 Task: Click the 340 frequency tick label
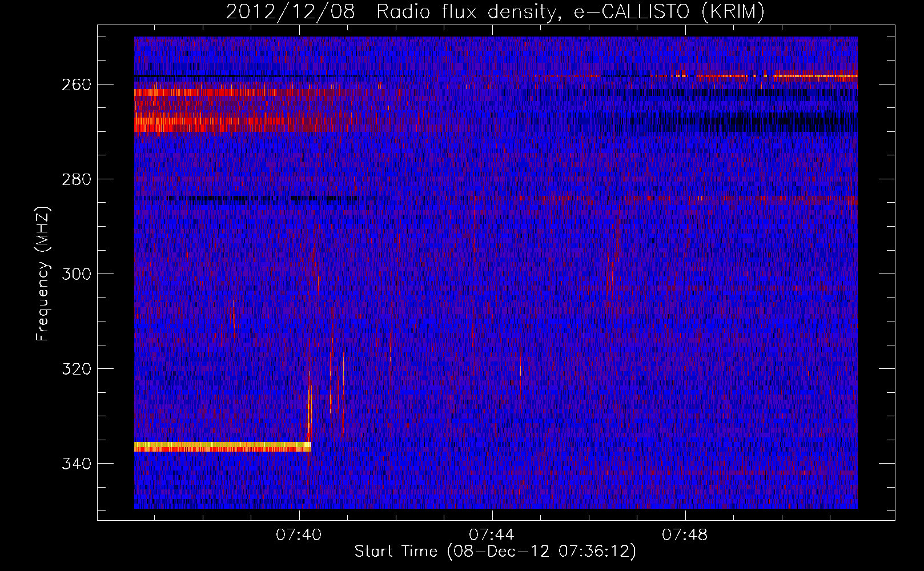pos(76,464)
